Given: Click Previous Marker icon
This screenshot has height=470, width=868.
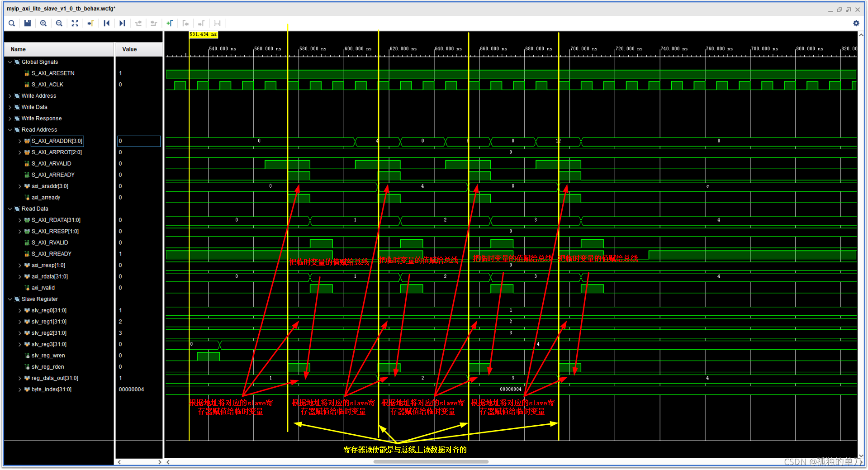Looking at the screenshot, I should pos(185,23).
